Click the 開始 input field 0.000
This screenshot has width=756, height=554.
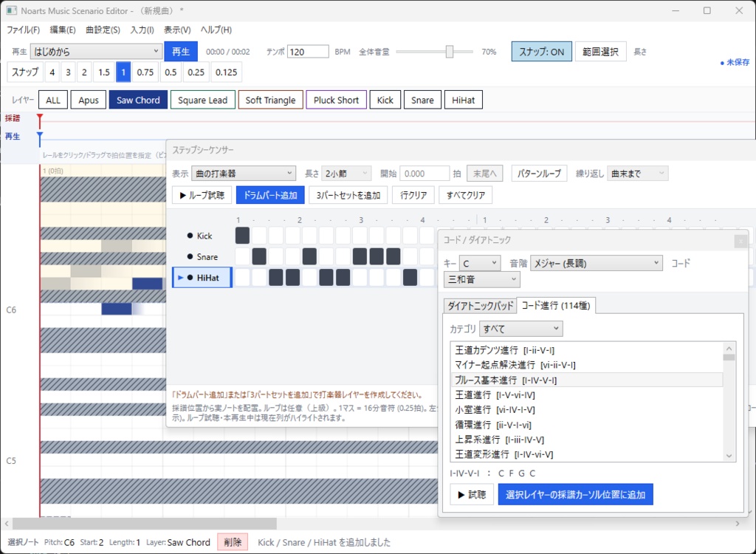tap(425, 174)
